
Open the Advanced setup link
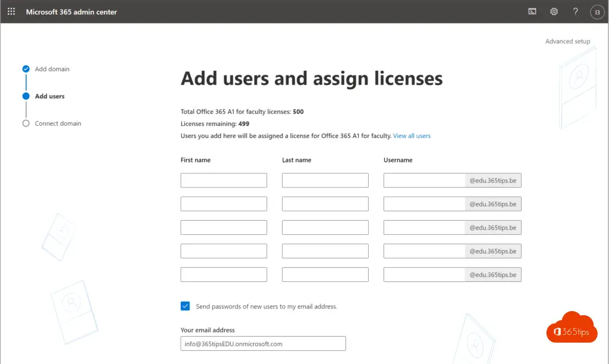point(567,41)
